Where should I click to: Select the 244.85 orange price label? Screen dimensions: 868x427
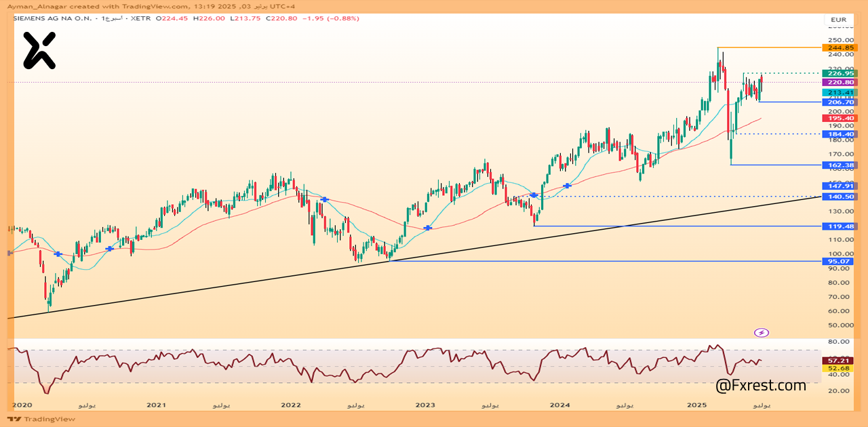[840, 47]
